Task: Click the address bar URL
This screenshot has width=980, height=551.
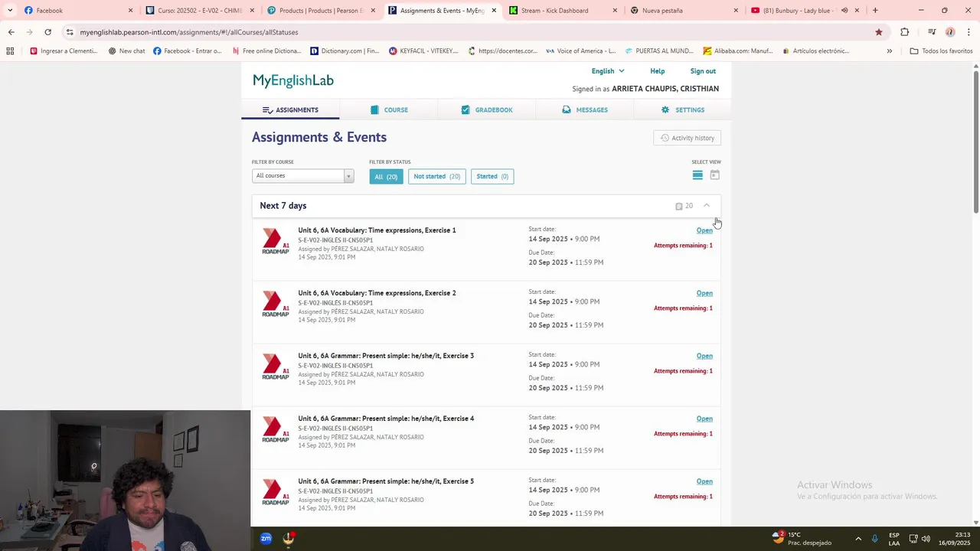Action: point(189,32)
